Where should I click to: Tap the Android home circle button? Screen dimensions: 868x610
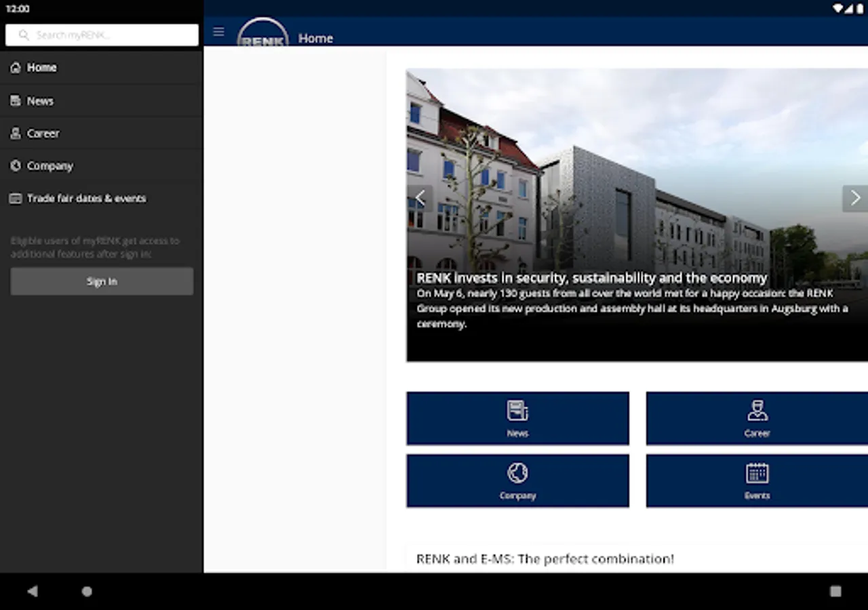tap(87, 592)
